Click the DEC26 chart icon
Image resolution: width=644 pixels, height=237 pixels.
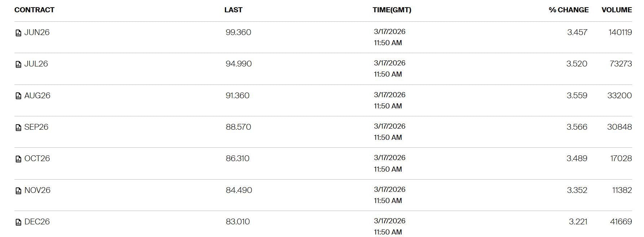[x=18, y=222]
